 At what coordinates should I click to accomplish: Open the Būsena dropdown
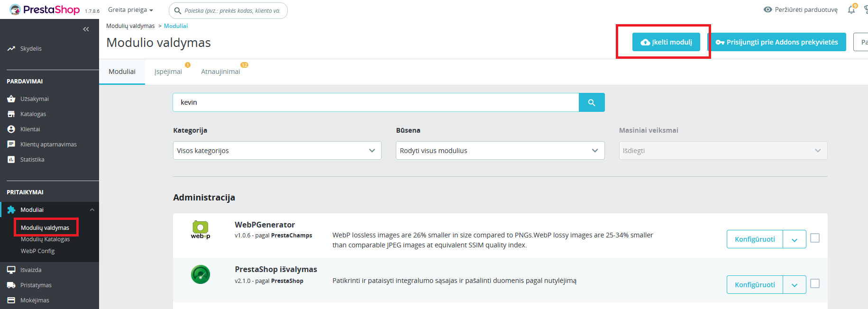500,151
